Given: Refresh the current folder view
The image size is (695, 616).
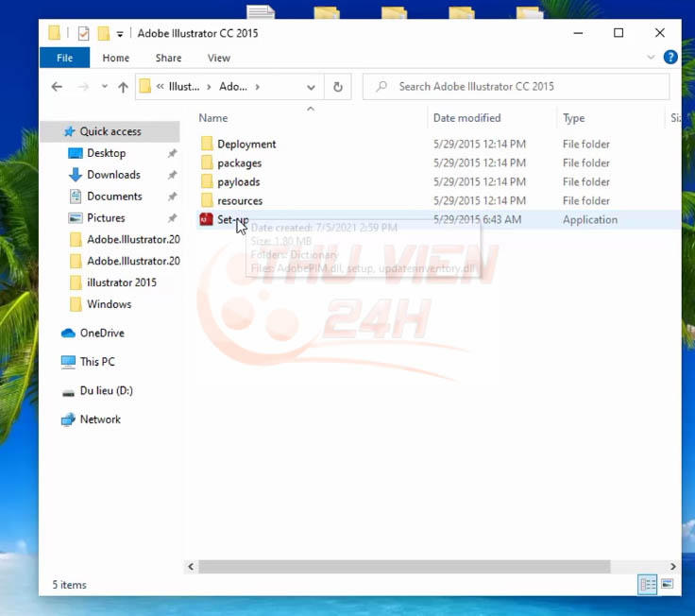Looking at the screenshot, I should pyautogui.click(x=338, y=87).
